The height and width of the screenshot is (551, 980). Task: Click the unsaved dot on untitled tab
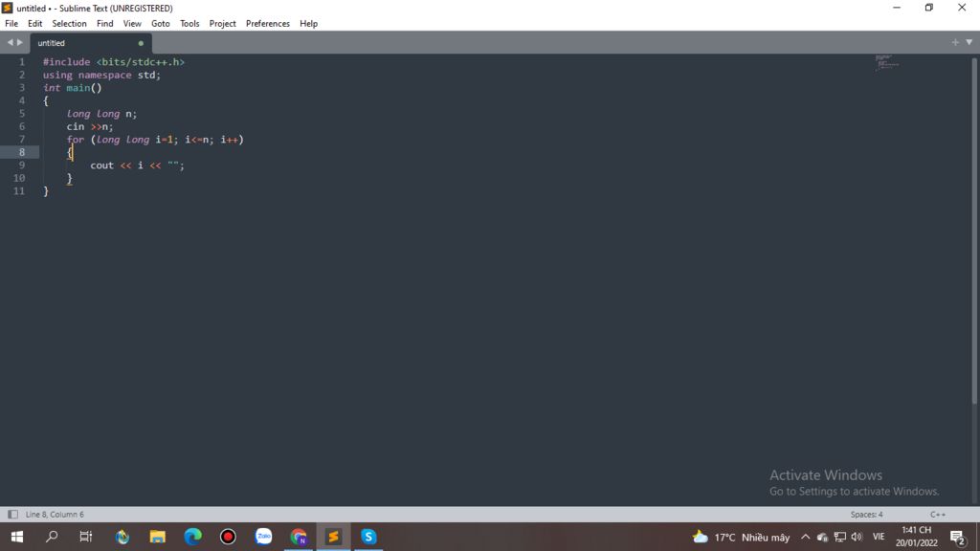pyautogui.click(x=141, y=43)
